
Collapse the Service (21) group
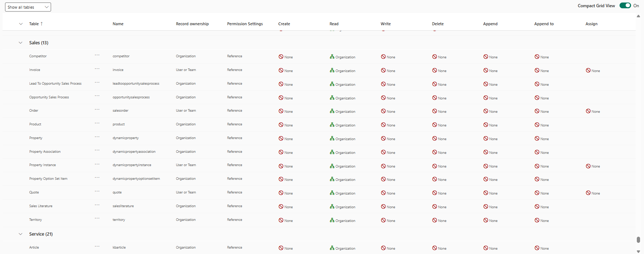click(20, 234)
